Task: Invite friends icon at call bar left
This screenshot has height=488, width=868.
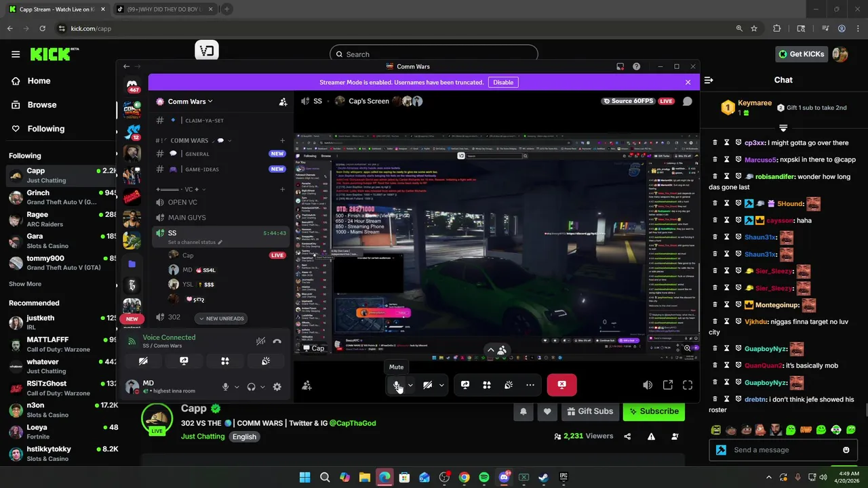Action: point(307,385)
